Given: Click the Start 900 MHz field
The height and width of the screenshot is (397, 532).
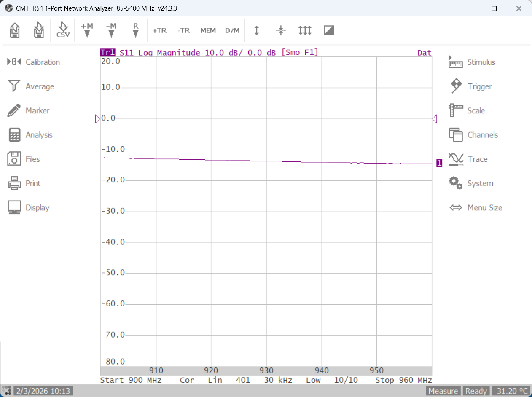Looking at the screenshot, I should (x=131, y=380).
